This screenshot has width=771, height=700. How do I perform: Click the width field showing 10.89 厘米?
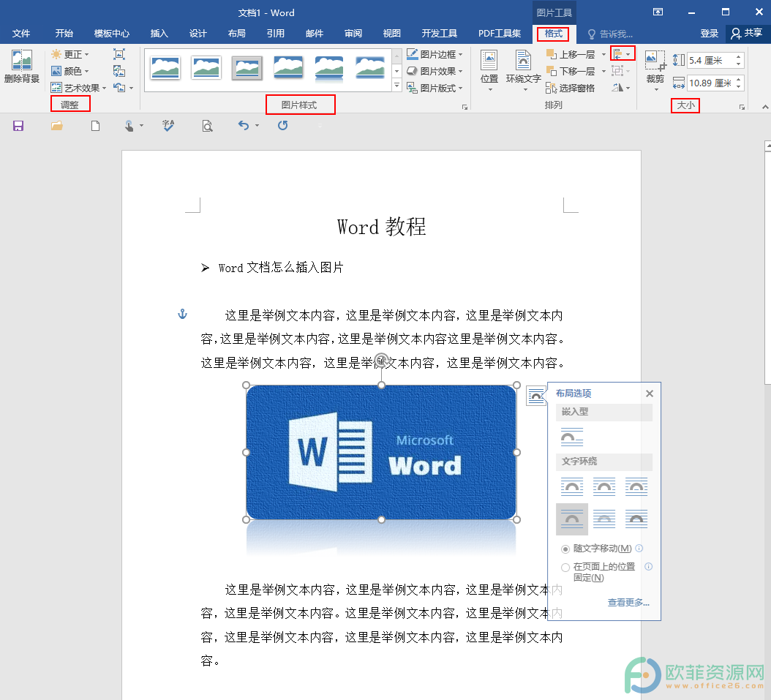(x=711, y=83)
